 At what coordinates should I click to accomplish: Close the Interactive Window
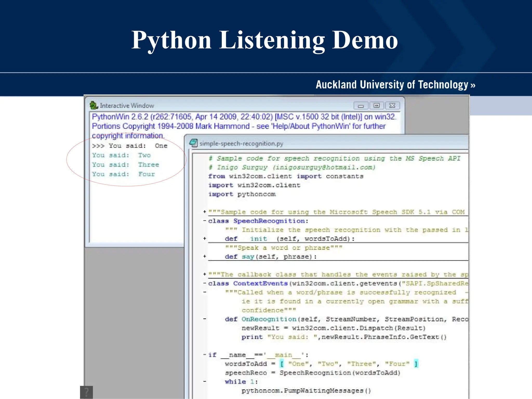point(393,106)
